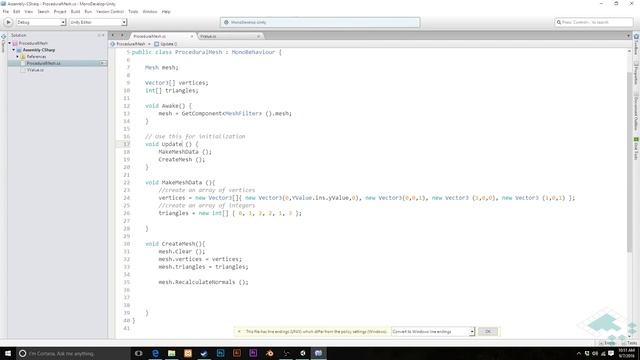The image size is (640, 360).
Task: Navigate back with the left arrow button
Action: click(x=113, y=36)
